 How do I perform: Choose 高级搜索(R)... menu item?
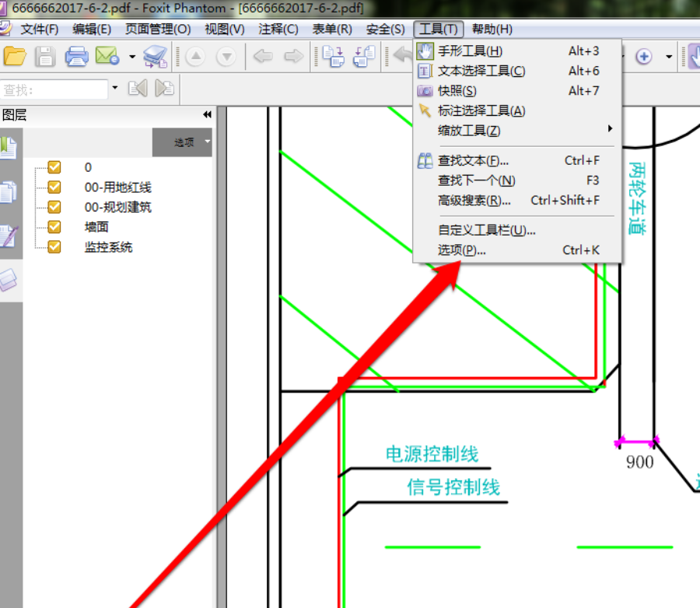click(x=517, y=201)
